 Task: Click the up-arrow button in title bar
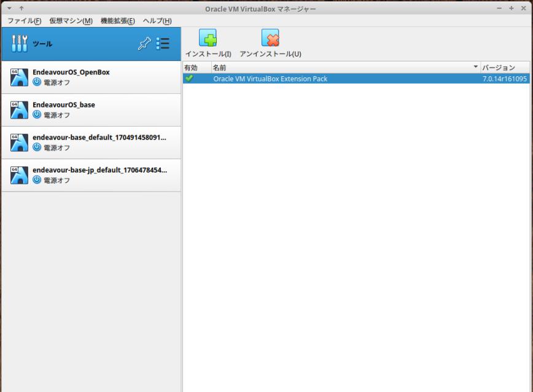pos(21,8)
